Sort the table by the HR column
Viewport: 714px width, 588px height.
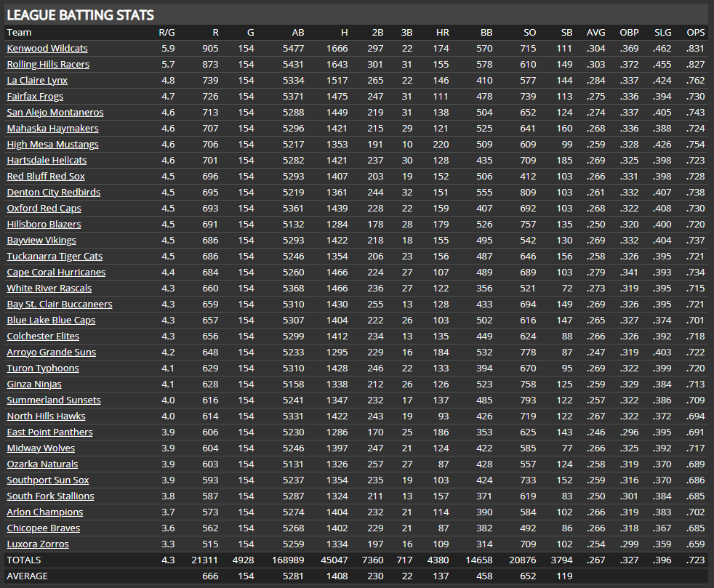pos(442,32)
